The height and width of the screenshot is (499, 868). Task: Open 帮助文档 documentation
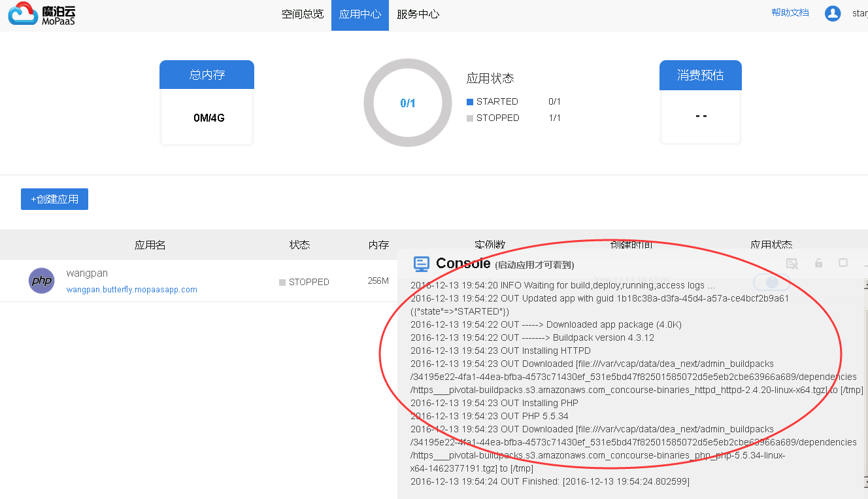click(x=790, y=12)
